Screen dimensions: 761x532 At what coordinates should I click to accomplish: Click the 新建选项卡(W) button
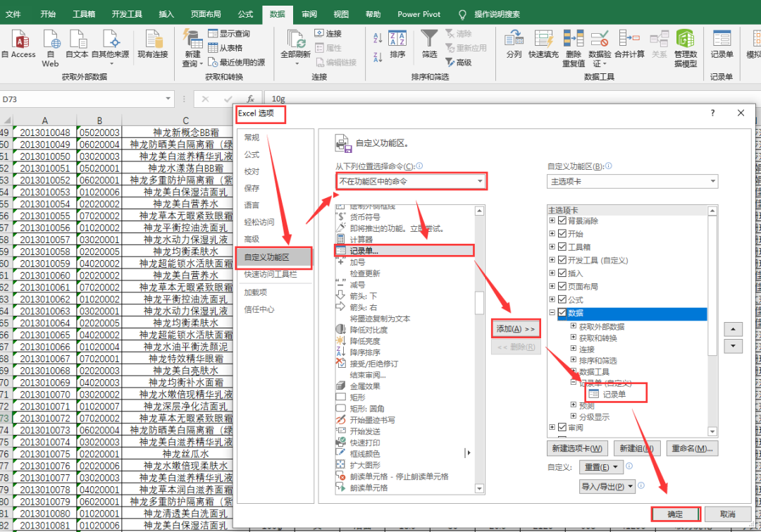click(x=577, y=448)
